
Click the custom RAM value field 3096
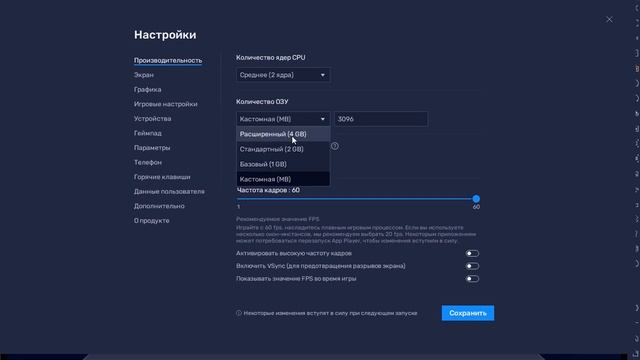point(381,119)
